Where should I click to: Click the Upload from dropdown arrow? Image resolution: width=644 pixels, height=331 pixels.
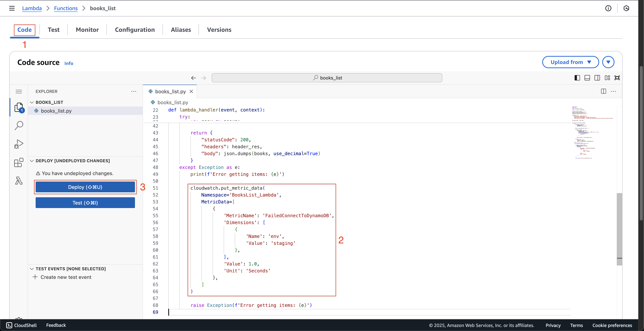point(608,62)
